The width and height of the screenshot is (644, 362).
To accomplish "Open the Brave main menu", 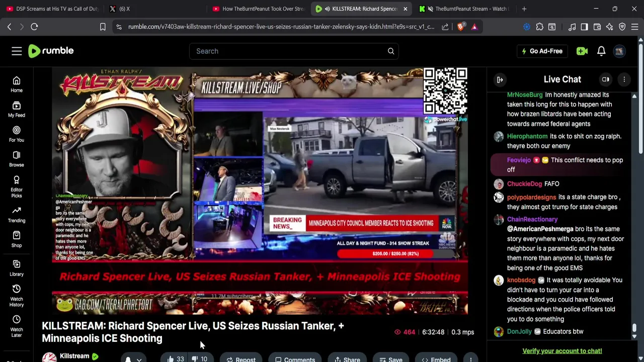I will (635, 27).
